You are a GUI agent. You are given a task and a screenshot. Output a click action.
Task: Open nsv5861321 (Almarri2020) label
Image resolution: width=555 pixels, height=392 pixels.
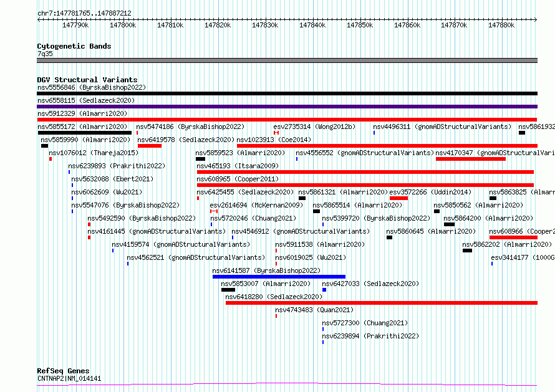pos(343,192)
